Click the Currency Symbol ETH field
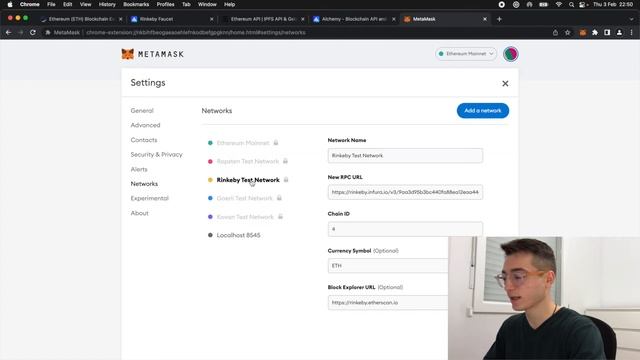This screenshot has height=360, width=640. pyautogui.click(x=388, y=266)
